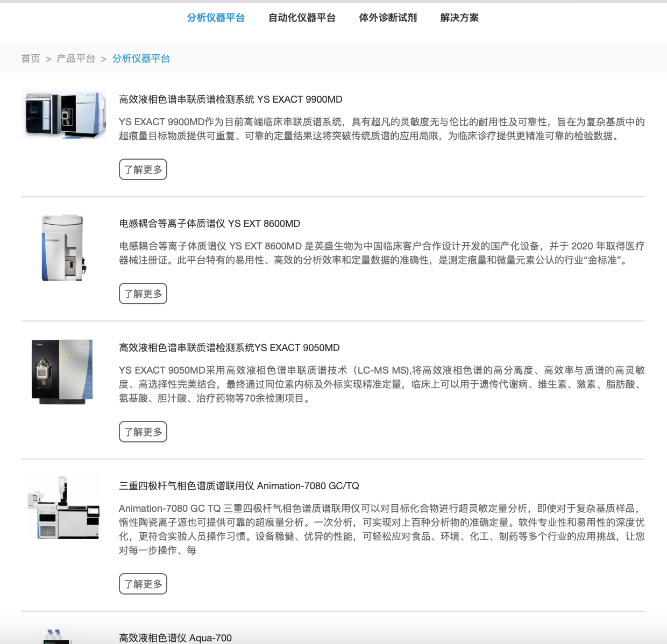This screenshot has height=644, width=667.
Task: Click the YS EXACT 9050MD product image
Action: (63, 371)
